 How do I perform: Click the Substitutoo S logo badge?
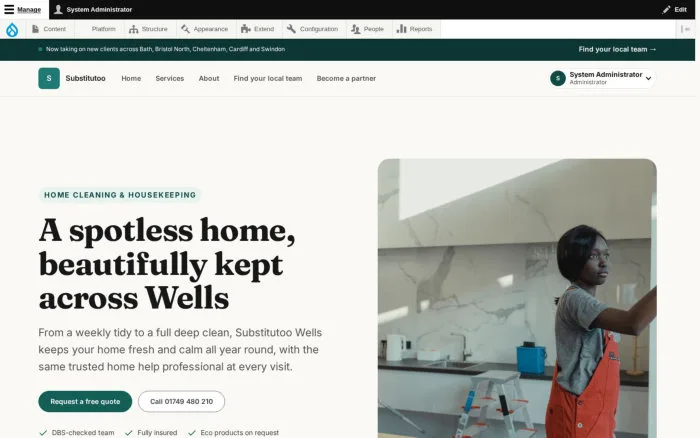(x=49, y=78)
